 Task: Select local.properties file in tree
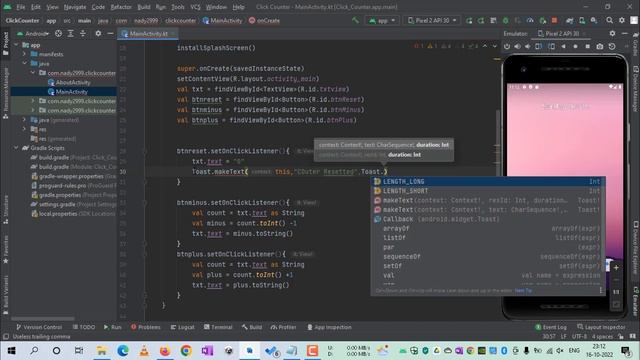[x=74, y=213]
